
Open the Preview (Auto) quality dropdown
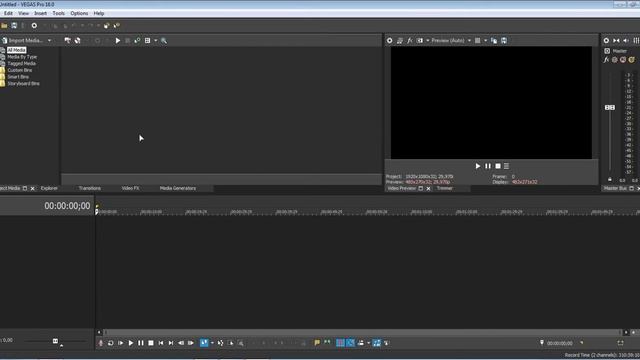[x=451, y=40]
